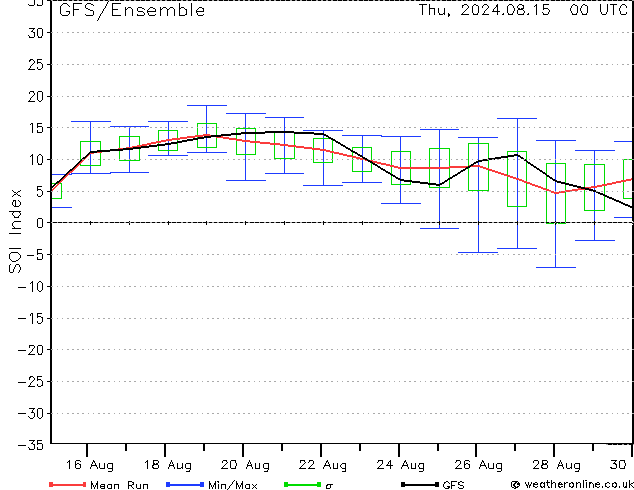Image resolution: width=634 pixels, height=490 pixels.
Task: Select the y-axis value 0
Action: [40, 223]
